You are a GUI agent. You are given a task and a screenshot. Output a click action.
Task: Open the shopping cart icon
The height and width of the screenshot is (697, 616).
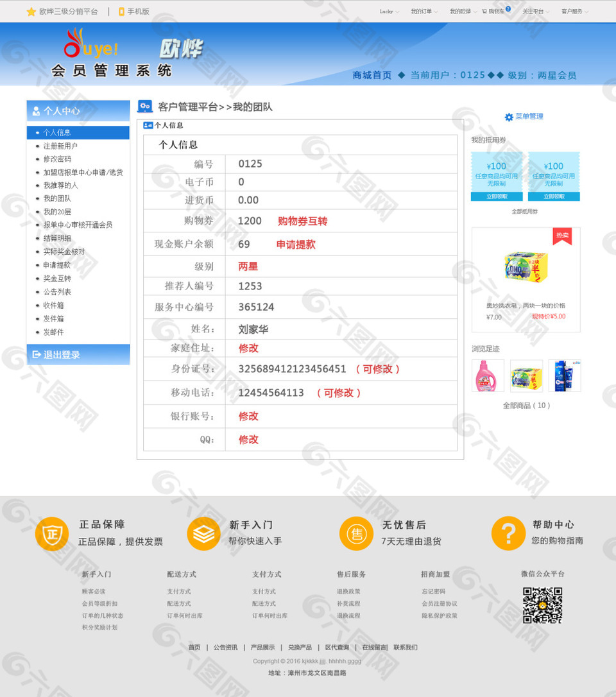click(484, 12)
